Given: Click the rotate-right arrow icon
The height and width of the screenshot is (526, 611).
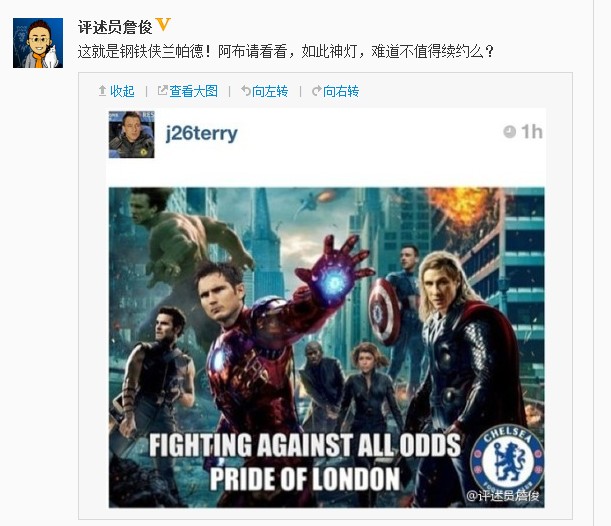Looking at the screenshot, I should (x=316, y=90).
